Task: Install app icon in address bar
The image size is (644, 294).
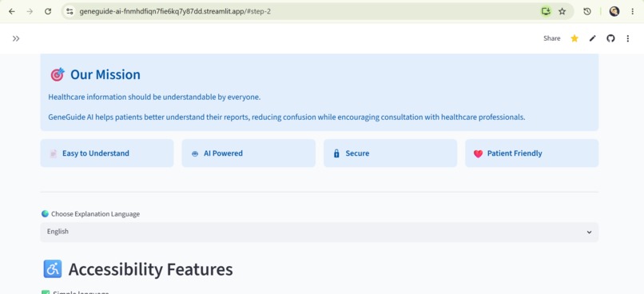Action: [546, 11]
